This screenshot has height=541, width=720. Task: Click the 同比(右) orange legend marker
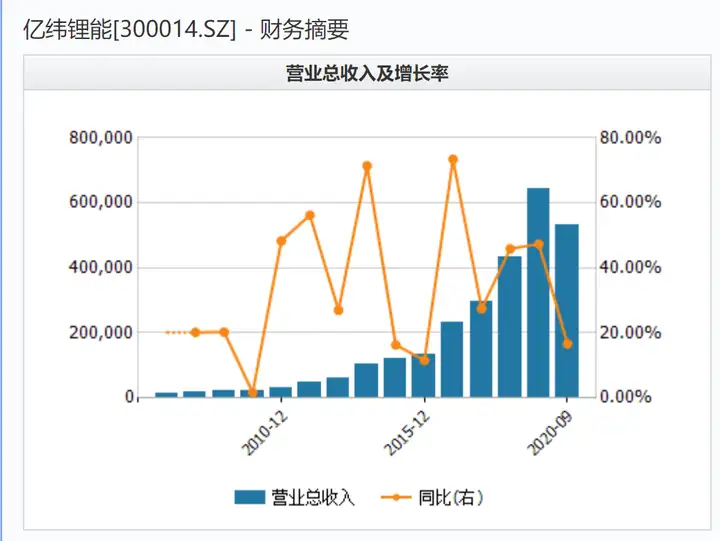coord(396,497)
